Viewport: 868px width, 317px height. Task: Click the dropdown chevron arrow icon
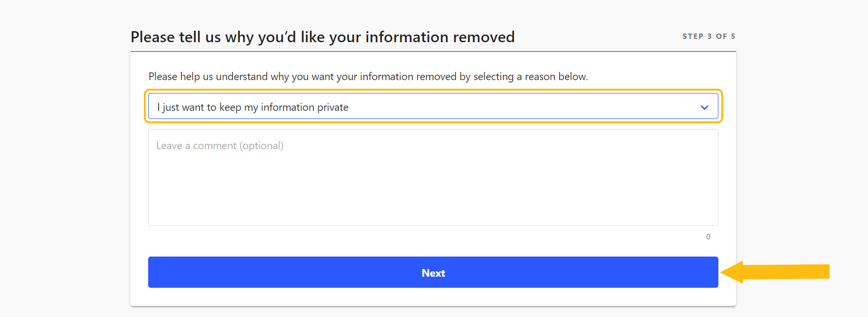[704, 107]
